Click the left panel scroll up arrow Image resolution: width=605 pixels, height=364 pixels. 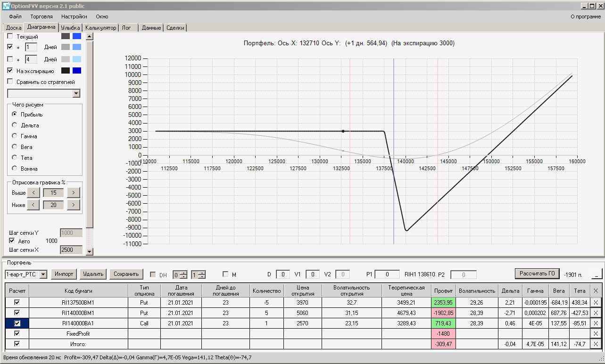90,36
